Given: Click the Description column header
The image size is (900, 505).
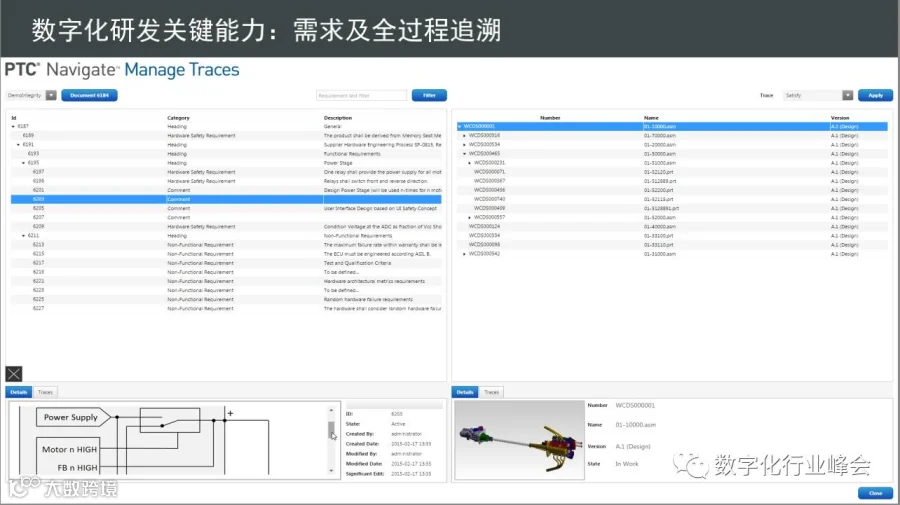Looking at the screenshot, I should point(338,118).
